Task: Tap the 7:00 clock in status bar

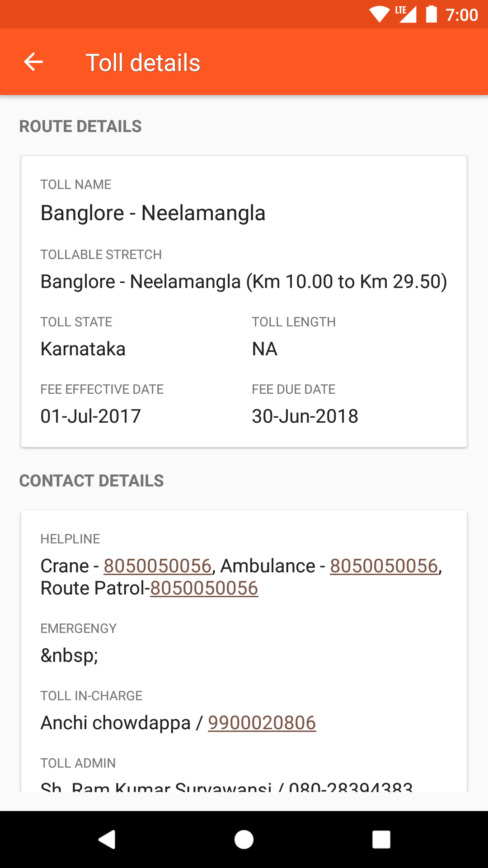Action: pyautogui.click(x=462, y=15)
